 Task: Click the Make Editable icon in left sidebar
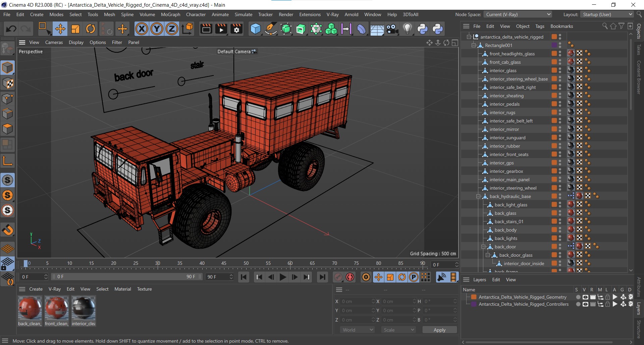(x=7, y=49)
